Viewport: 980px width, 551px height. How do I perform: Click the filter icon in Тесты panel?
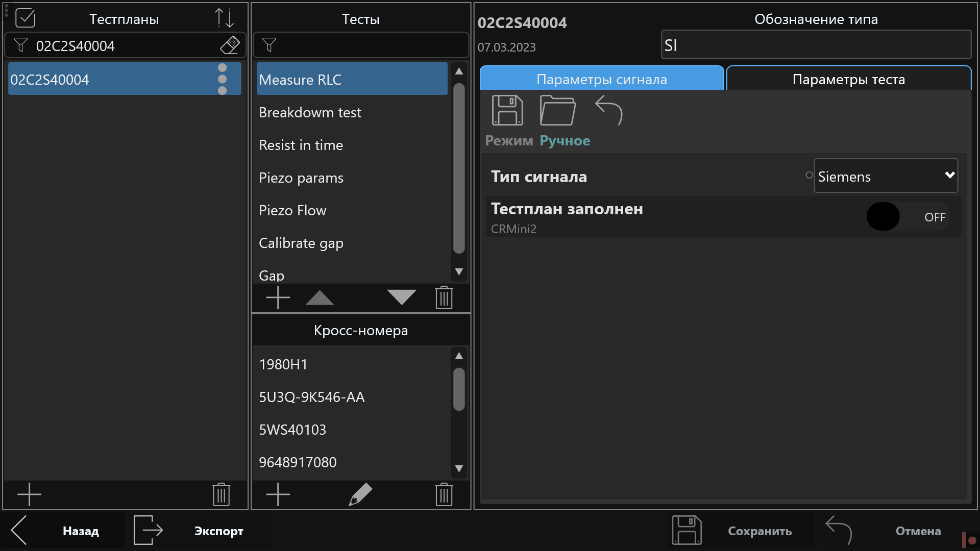[x=267, y=46]
